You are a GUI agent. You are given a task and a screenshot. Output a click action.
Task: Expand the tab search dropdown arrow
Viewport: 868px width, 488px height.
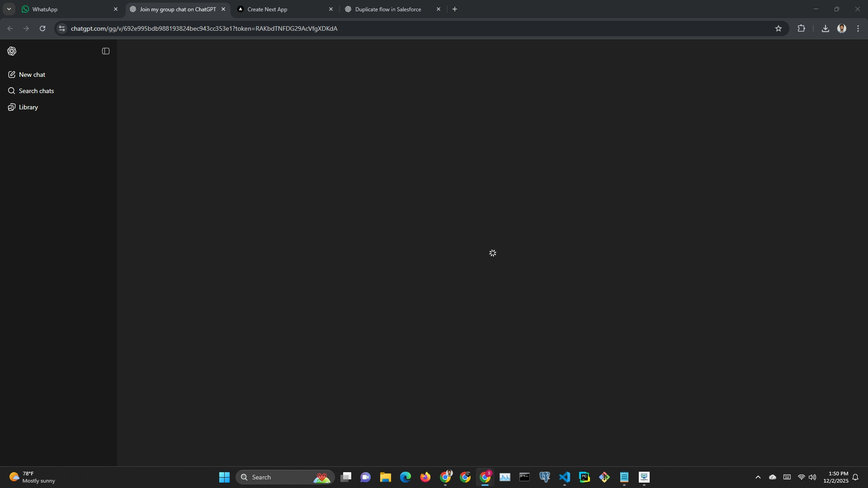tap(9, 9)
